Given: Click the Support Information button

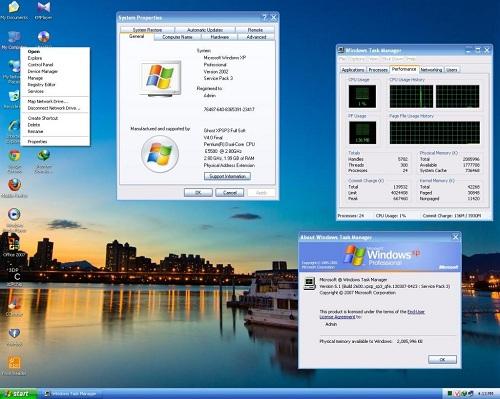Looking at the screenshot, I should tap(227, 176).
